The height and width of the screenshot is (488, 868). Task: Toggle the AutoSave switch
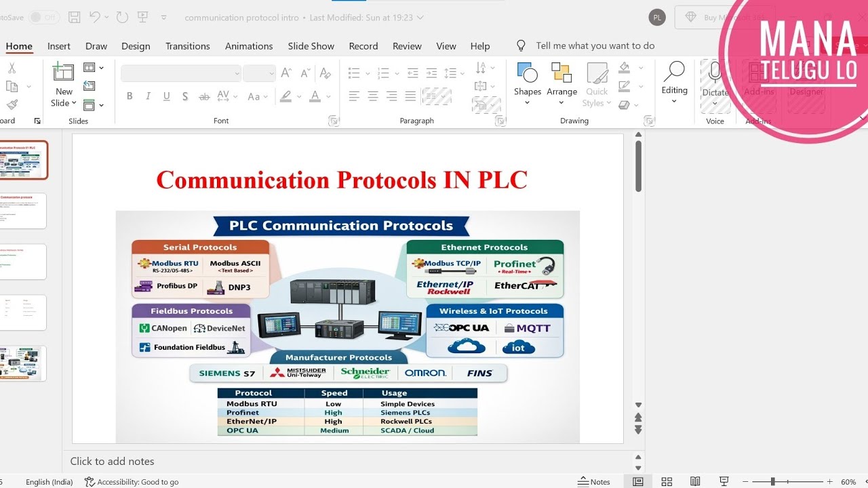point(44,17)
